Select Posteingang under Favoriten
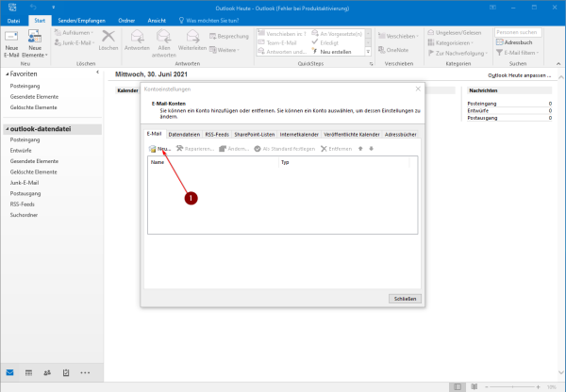The width and height of the screenshot is (566, 392). (25, 86)
